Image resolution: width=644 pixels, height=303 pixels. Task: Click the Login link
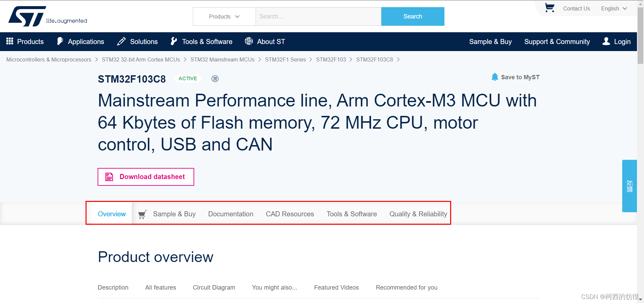622,42
